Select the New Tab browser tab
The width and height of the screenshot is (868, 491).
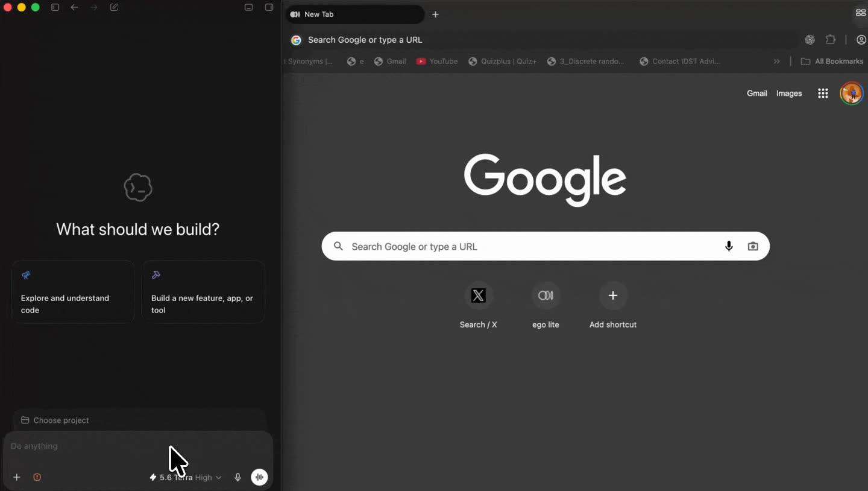click(355, 14)
